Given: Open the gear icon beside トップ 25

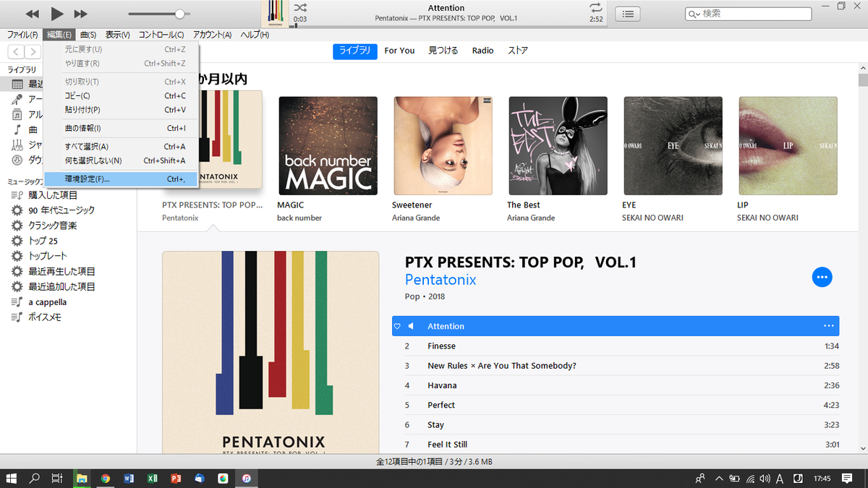Looking at the screenshot, I should coord(17,241).
